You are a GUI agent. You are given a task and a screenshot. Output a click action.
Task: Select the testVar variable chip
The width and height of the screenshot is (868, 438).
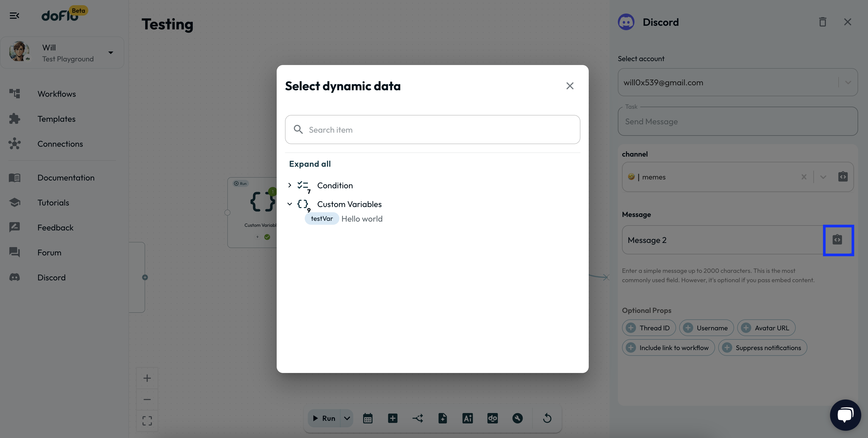[x=321, y=219]
